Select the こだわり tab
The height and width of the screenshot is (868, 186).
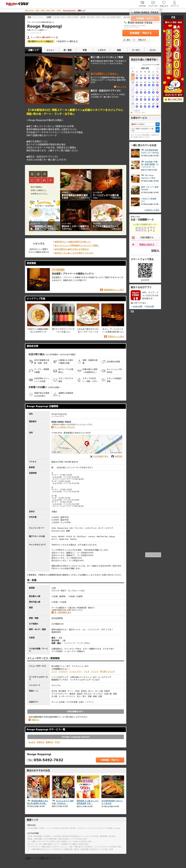click(102, 50)
